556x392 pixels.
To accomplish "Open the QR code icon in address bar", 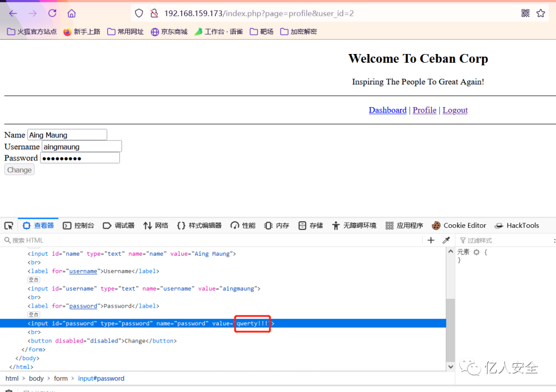I will click(x=526, y=13).
